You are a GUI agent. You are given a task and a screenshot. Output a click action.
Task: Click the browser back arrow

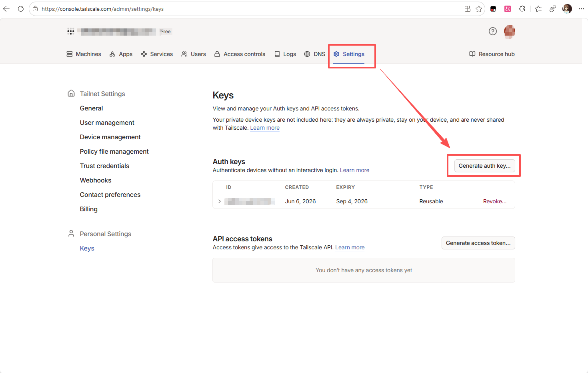pyautogui.click(x=6, y=9)
